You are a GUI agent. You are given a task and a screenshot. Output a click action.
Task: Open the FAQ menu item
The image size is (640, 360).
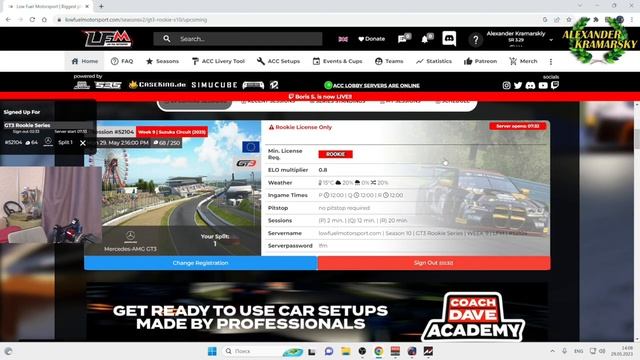coord(122,61)
